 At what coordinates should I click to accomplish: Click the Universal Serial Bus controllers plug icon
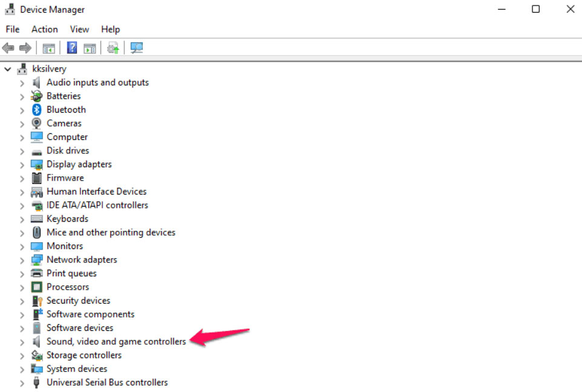point(36,382)
